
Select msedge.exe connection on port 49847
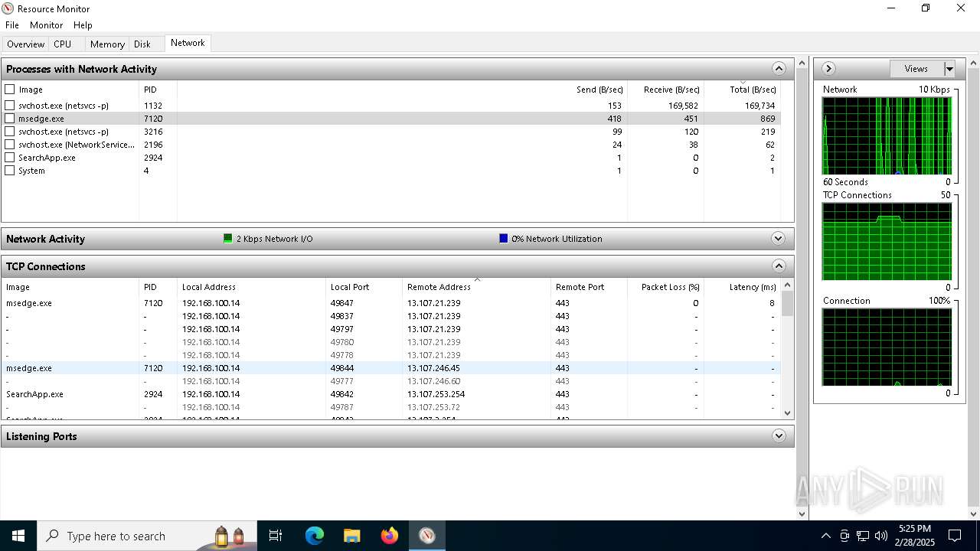390,303
